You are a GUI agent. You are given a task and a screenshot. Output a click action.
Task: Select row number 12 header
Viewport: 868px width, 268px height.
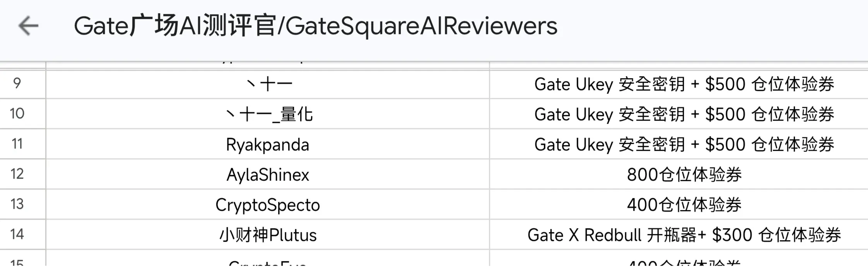pyautogui.click(x=22, y=174)
